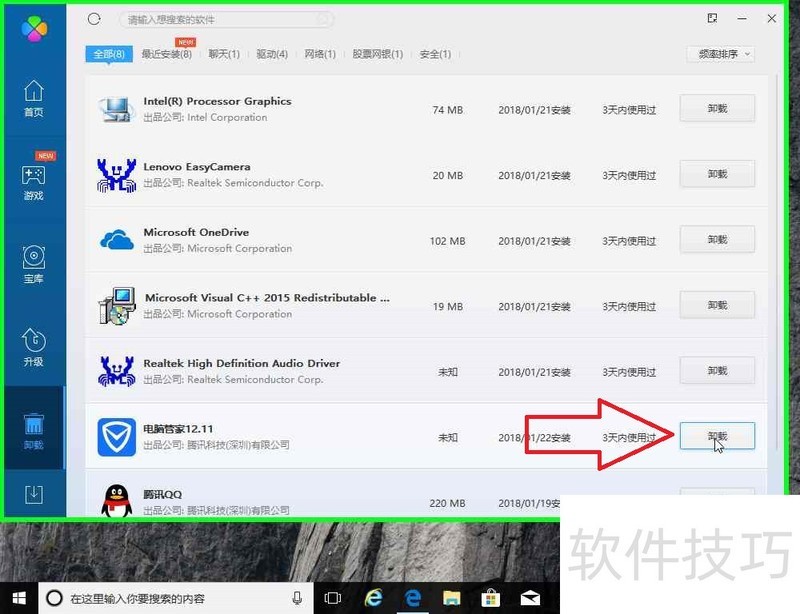Click the Realtek Audio Driver icon
800x614 pixels.
click(x=116, y=371)
